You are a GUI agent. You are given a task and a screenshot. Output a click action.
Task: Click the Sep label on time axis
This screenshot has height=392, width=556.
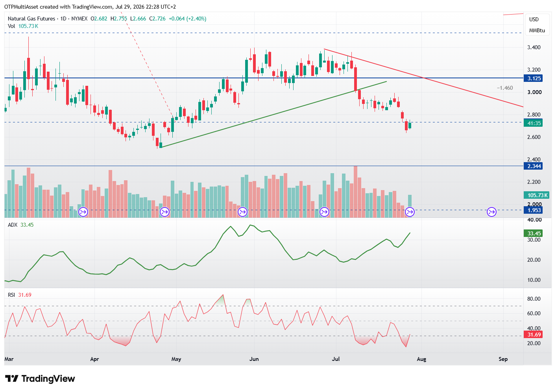503,359
